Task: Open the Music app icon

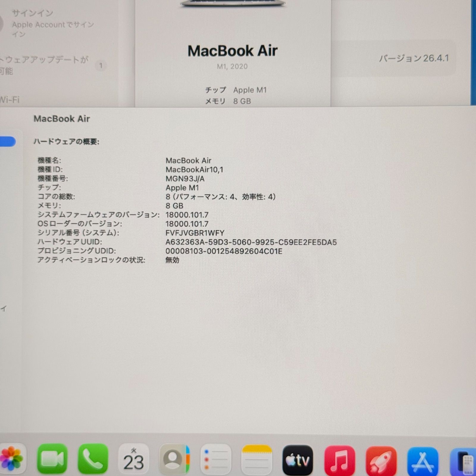Action: coord(340,460)
